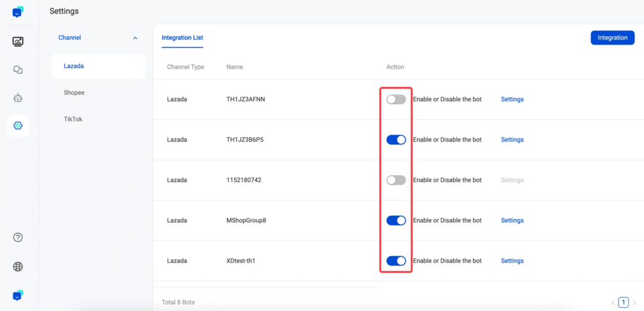Click the Channel Type column header
644x311 pixels.
pyautogui.click(x=186, y=67)
